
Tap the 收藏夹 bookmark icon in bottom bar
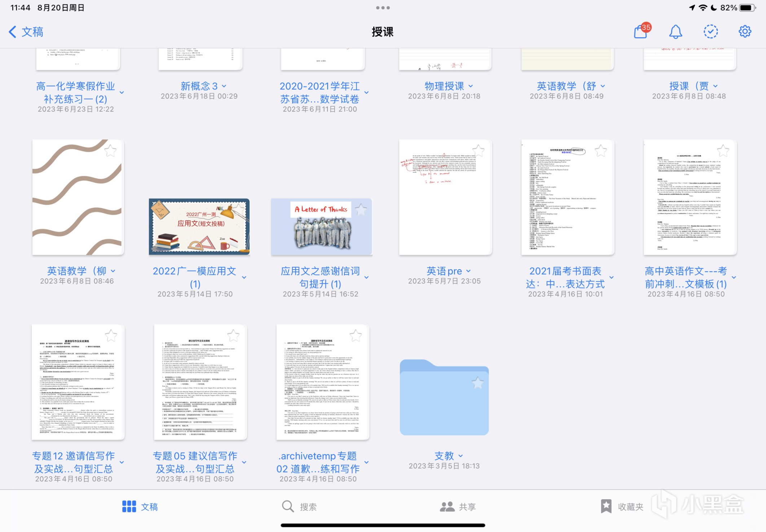pyautogui.click(x=606, y=506)
